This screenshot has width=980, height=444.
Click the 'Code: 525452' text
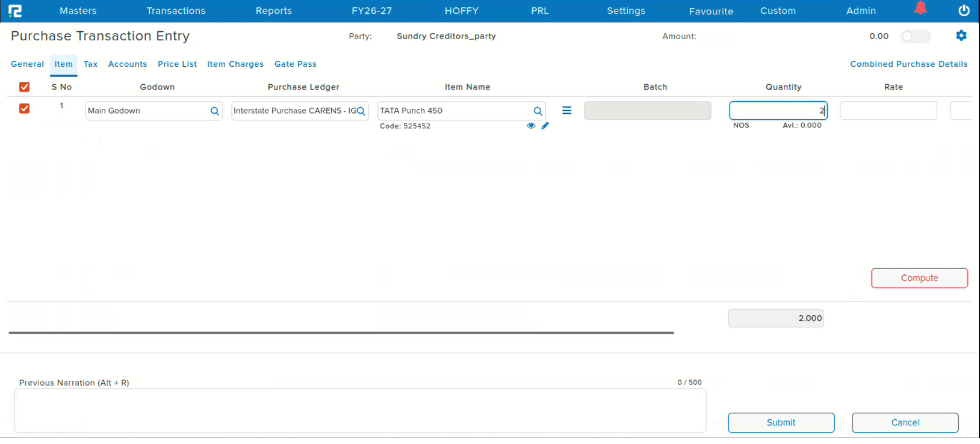click(x=405, y=126)
